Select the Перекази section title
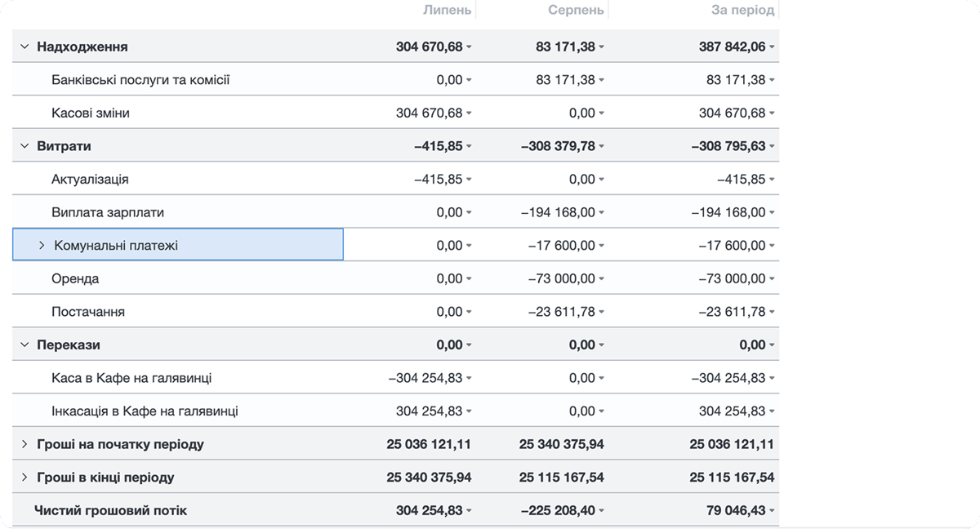980x529 pixels. pyautogui.click(x=69, y=345)
